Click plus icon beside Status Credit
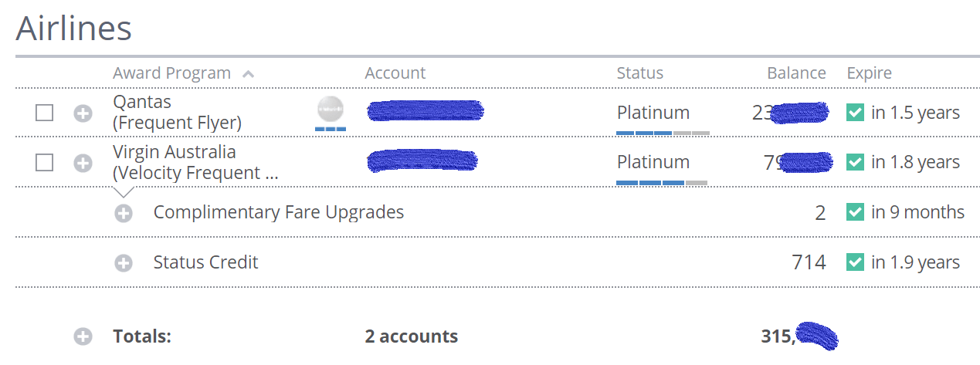980x365 pixels. 124,263
